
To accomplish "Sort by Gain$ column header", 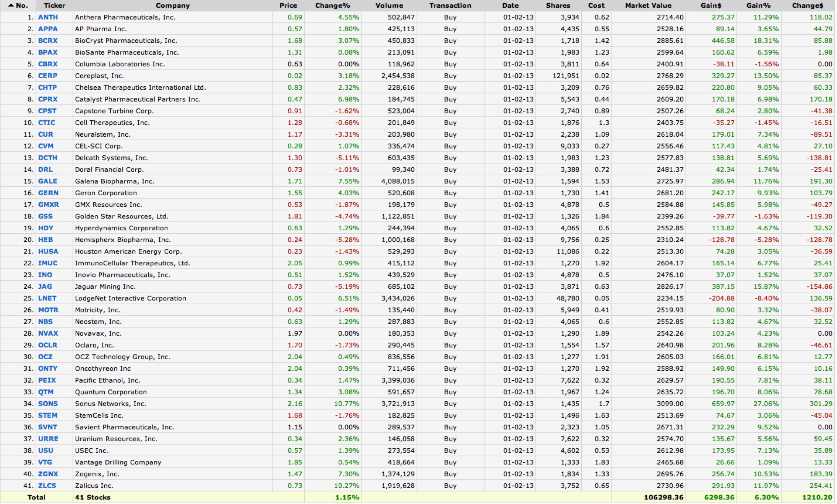I will tap(711, 5).
